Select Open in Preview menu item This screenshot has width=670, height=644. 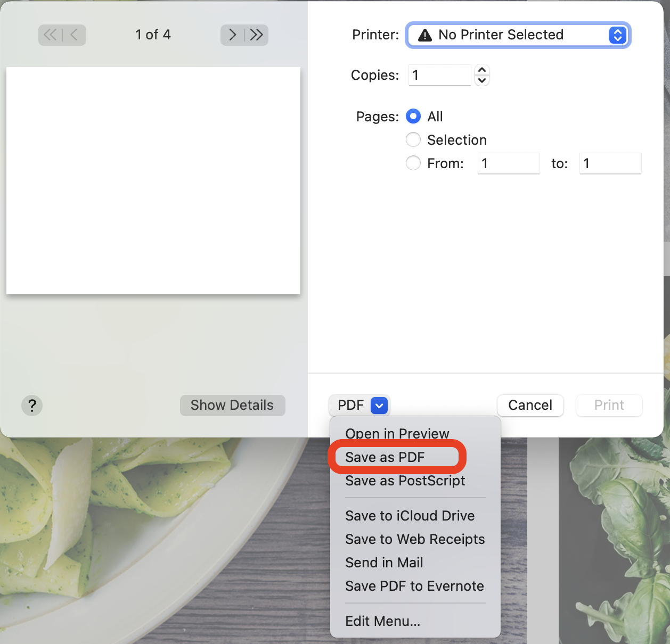(x=397, y=433)
